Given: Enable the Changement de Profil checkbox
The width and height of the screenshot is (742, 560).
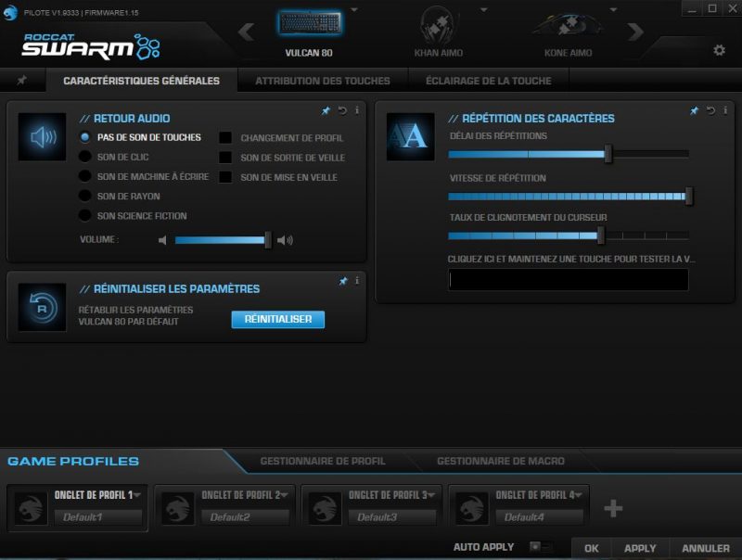Looking at the screenshot, I should point(225,137).
